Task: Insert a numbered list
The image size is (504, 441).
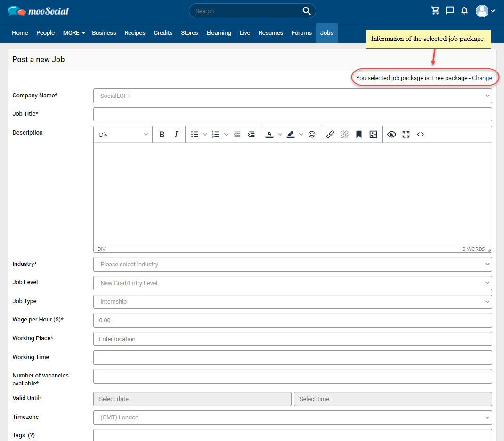Action: tap(215, 135)
